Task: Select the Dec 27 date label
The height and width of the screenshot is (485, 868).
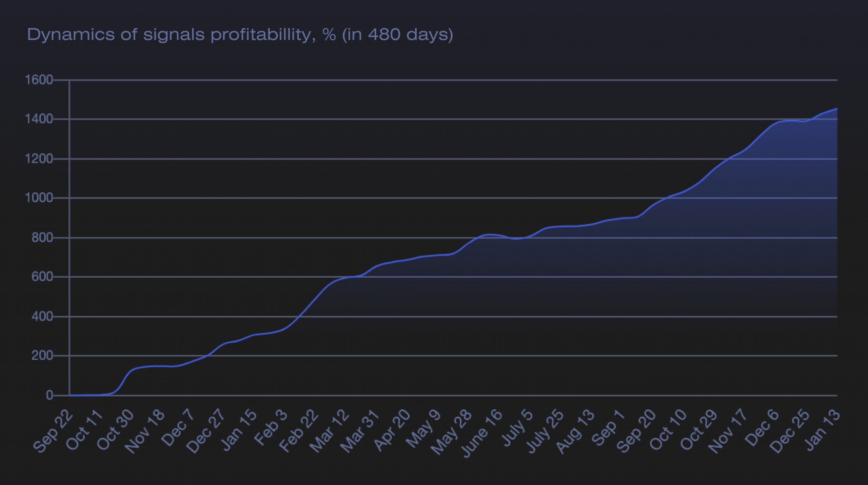Action: click(x=206, y=431)
